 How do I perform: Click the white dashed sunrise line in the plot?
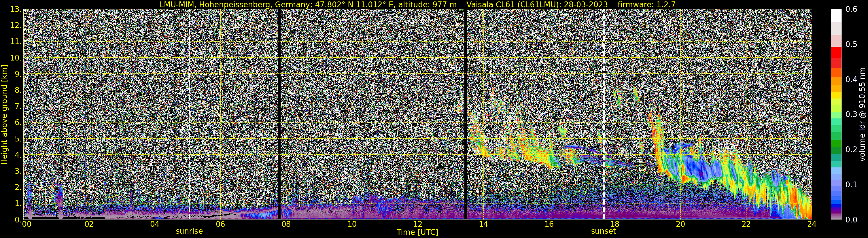coord(189,114)
